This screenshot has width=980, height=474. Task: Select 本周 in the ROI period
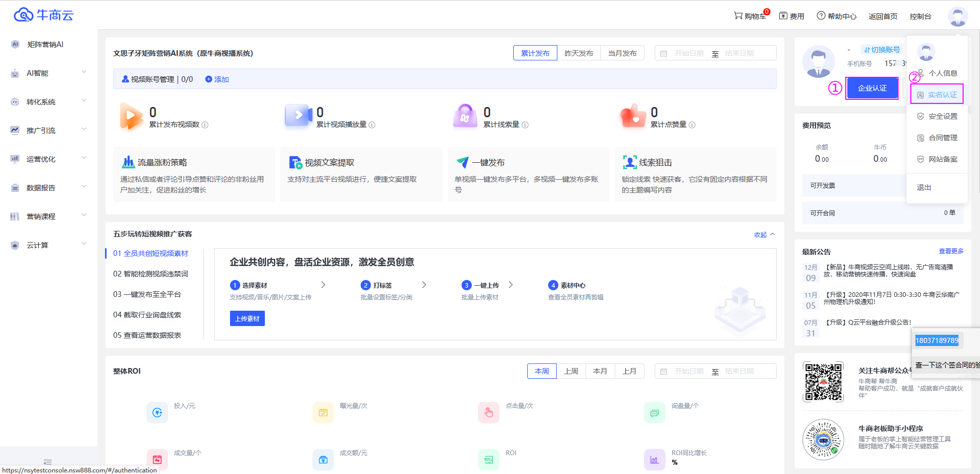pos(542,371)
